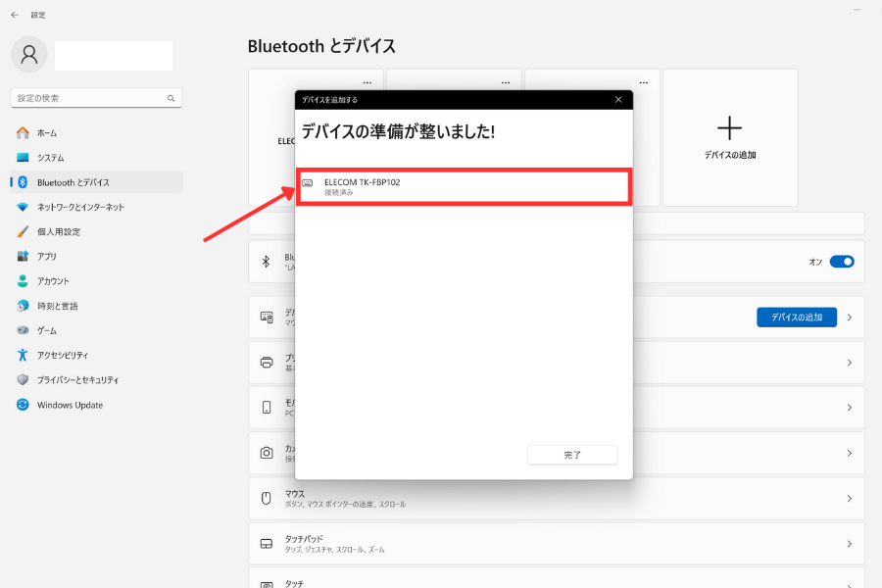The height and width of the screenshot is (588, 882).
Task: Open the user account avatar
Action: (29, 55)
